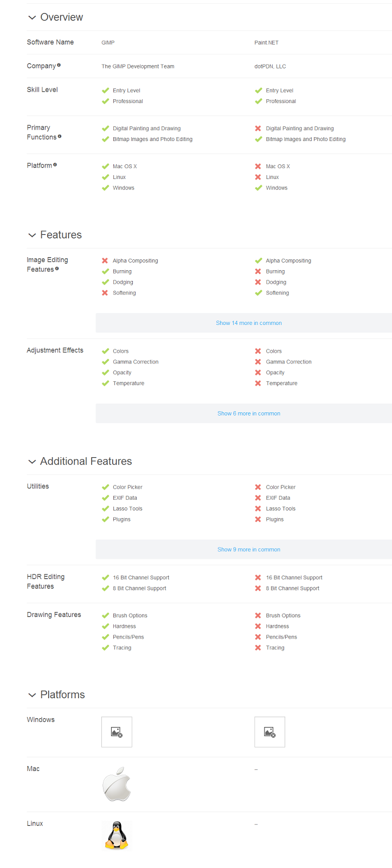The width and height of the screenshot is (392, 868).
Task: Click the Paint.NET software name
Action: coord(266,42)
